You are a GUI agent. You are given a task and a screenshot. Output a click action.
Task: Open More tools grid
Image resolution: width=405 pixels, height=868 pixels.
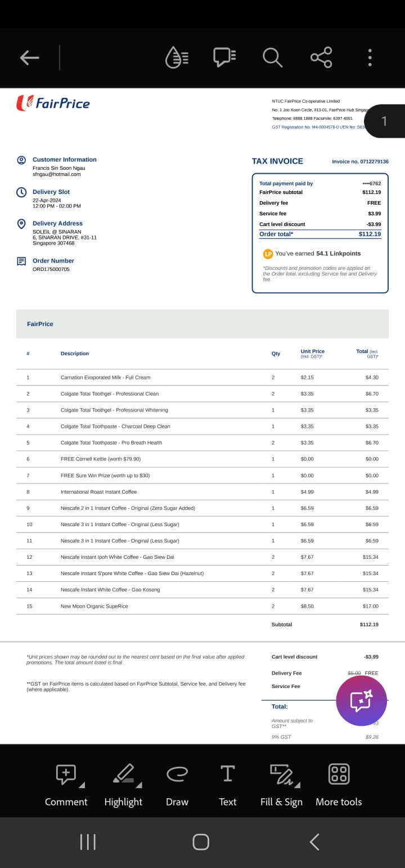pos(339,785)
